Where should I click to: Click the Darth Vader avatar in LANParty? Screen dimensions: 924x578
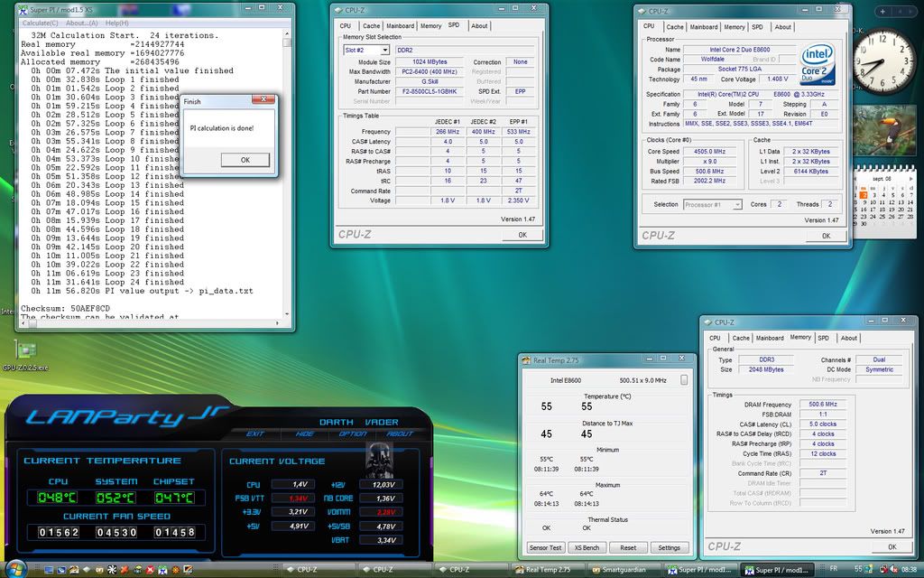pos(377,460)
